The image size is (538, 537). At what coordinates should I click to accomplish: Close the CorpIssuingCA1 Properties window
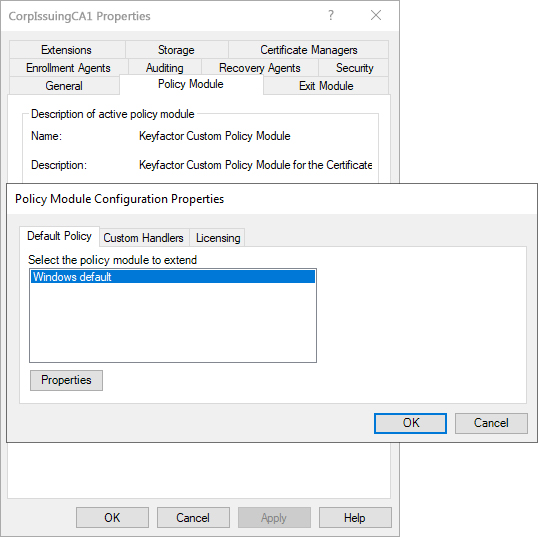(x=376, y=15)
